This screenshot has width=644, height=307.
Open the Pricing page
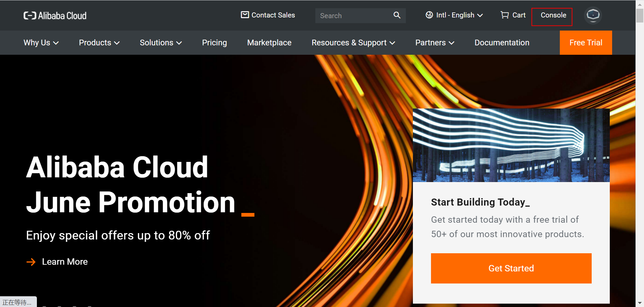pyautogui.click(x=214, y=43)
